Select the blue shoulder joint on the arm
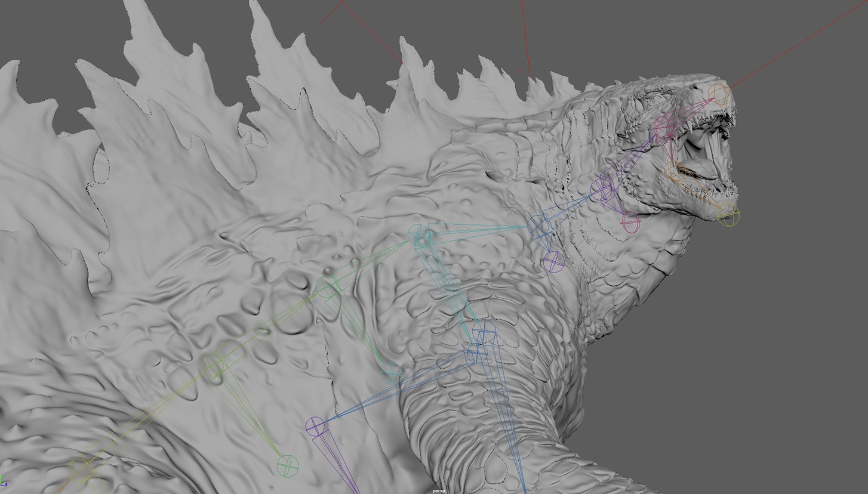This screenshot has height=494, width=868. coord(483,331)
